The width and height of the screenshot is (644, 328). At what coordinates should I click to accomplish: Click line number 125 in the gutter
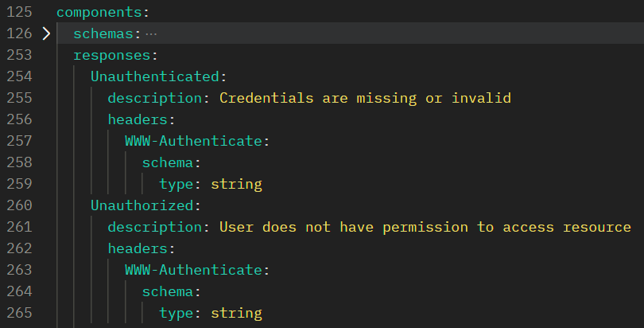coord(18,13)
